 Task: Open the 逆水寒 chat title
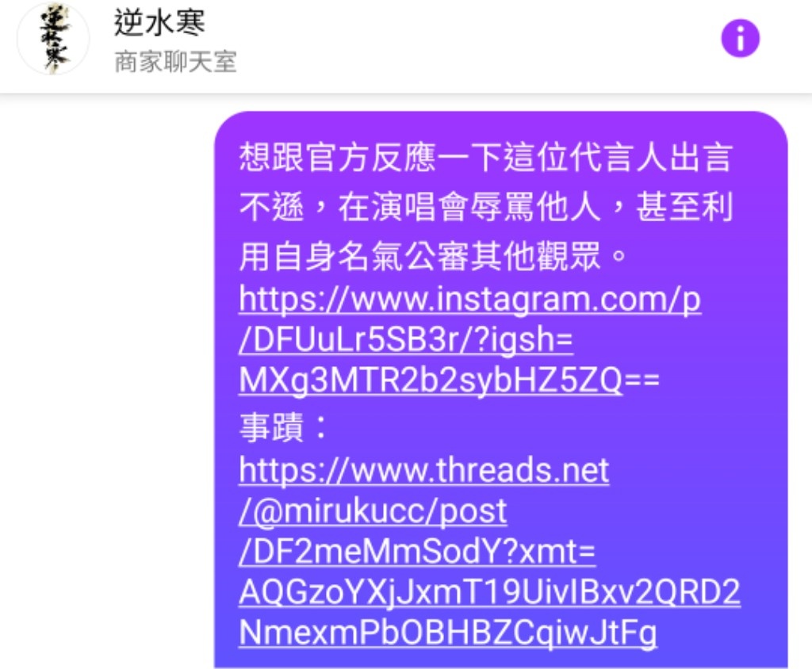tap(159, 23)
